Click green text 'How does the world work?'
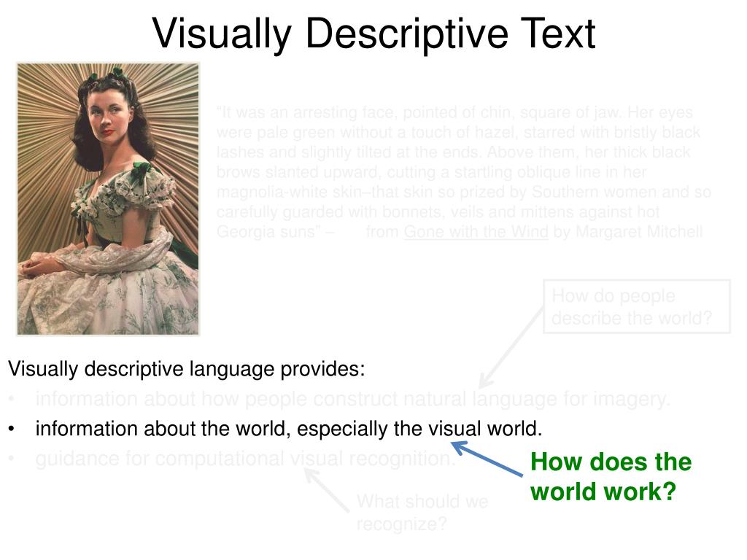 [611, 477]
